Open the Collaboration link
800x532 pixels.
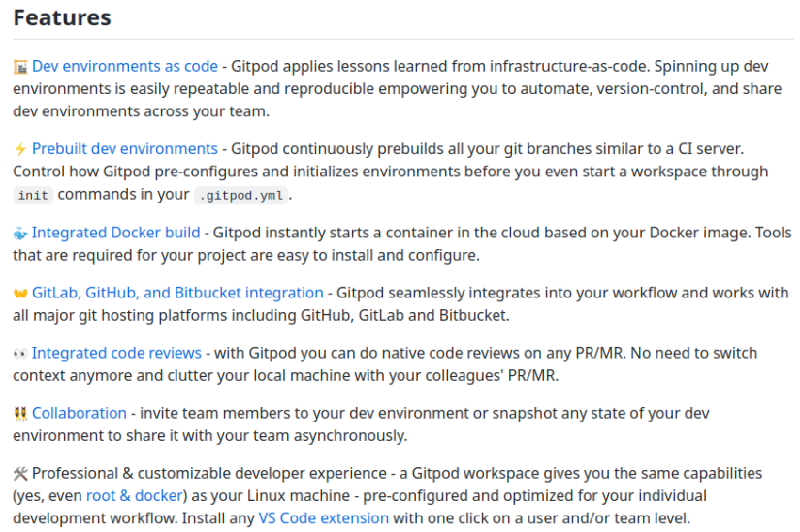[80, 413]
